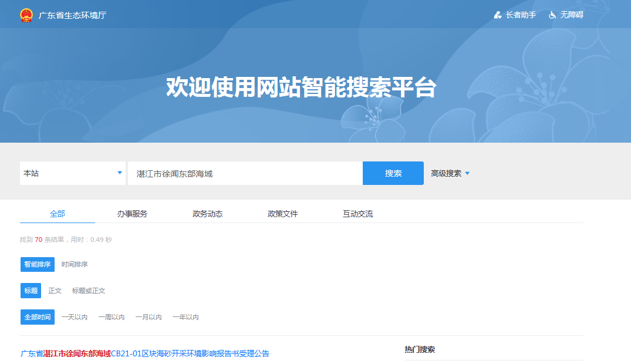Filter results to 一年以内

click(x=185, y=317)
